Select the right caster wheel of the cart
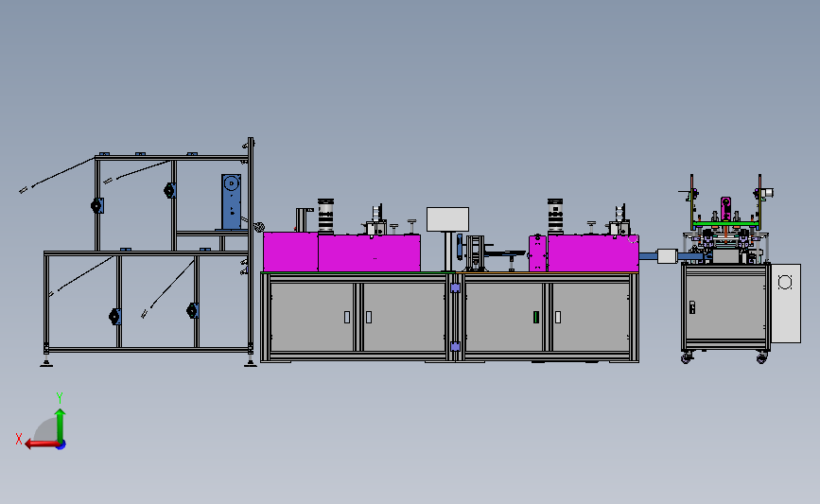 coord(761,358)
